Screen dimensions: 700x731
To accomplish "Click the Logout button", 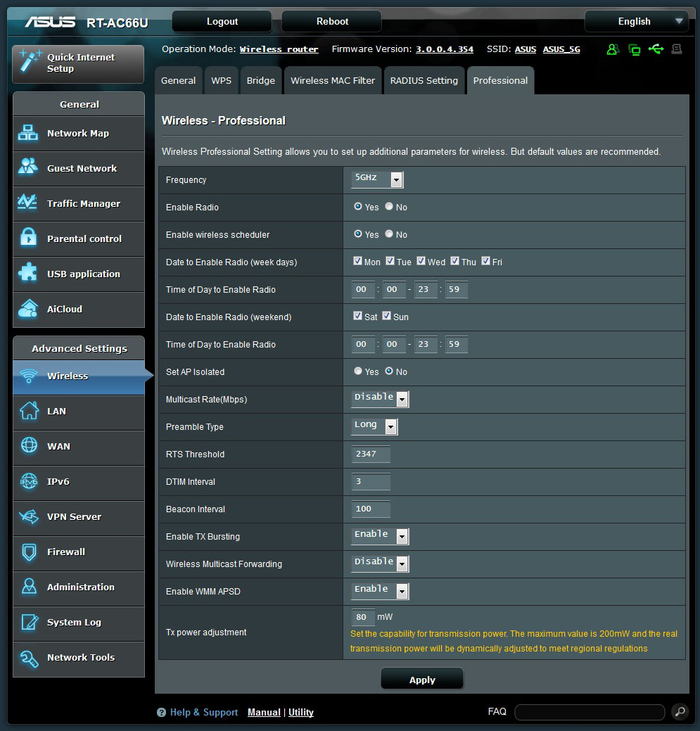I will tap(222, 21).
